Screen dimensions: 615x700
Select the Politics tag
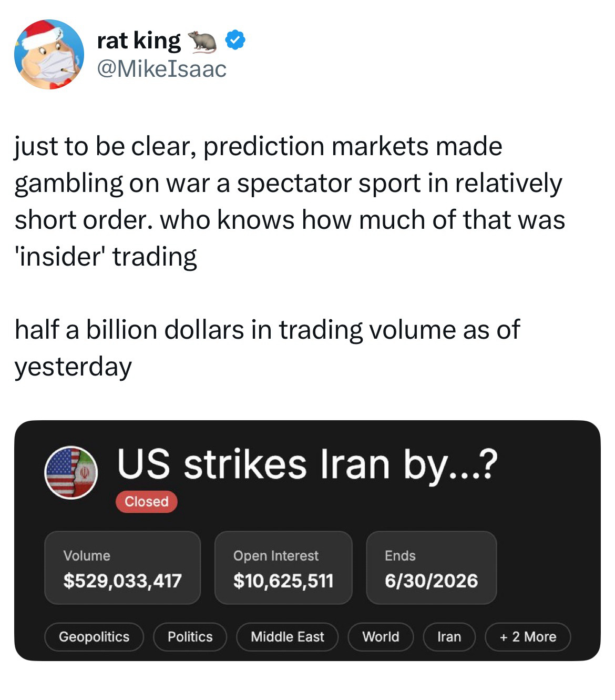(190, 637)
